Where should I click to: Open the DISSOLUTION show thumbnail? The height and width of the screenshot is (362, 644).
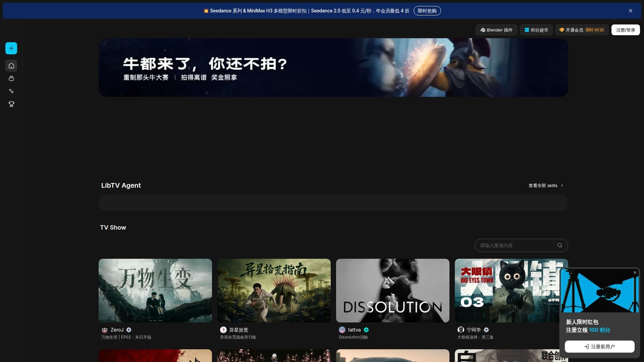pyautogui.click(x=393, y=290)
